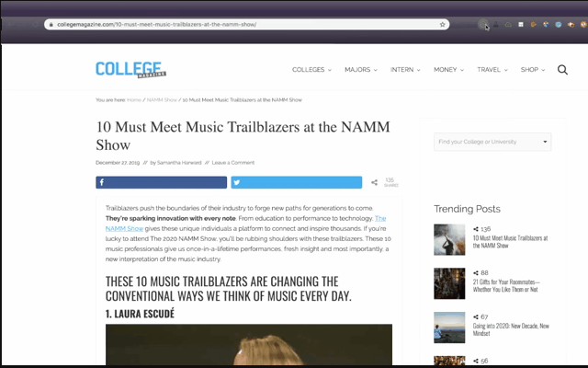Open Find your College or University dropdown
The width and height of the screenshot is (588, 368).
pos(492,142)
